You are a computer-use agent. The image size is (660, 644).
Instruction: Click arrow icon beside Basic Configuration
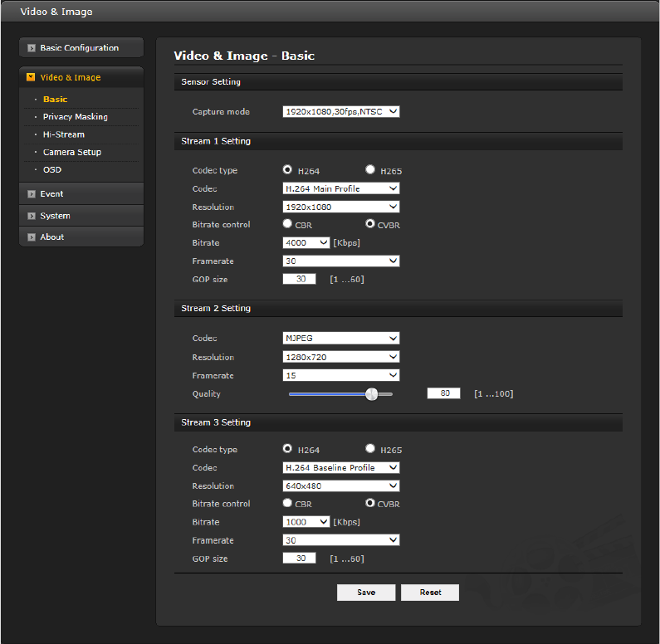32,48
